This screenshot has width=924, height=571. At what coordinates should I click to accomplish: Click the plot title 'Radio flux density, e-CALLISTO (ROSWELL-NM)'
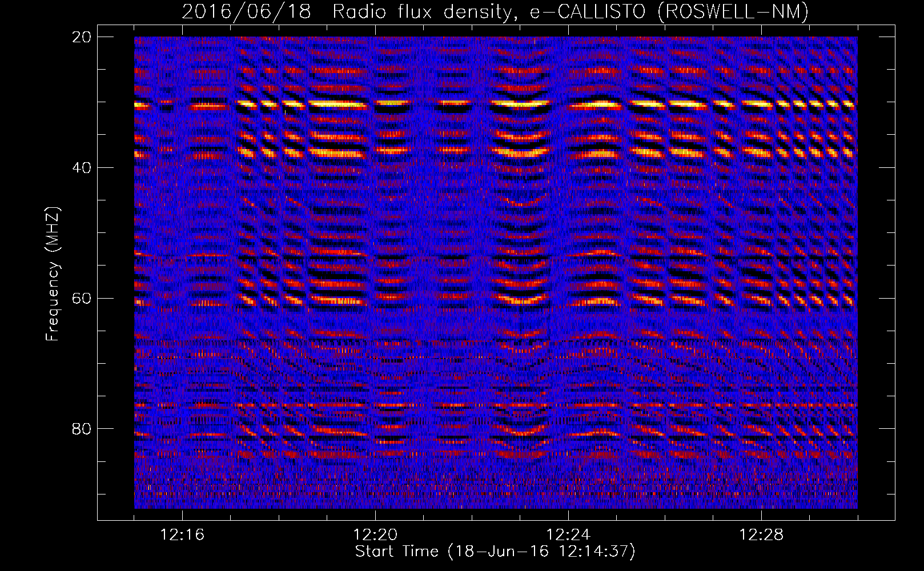[x=571, y=11]
